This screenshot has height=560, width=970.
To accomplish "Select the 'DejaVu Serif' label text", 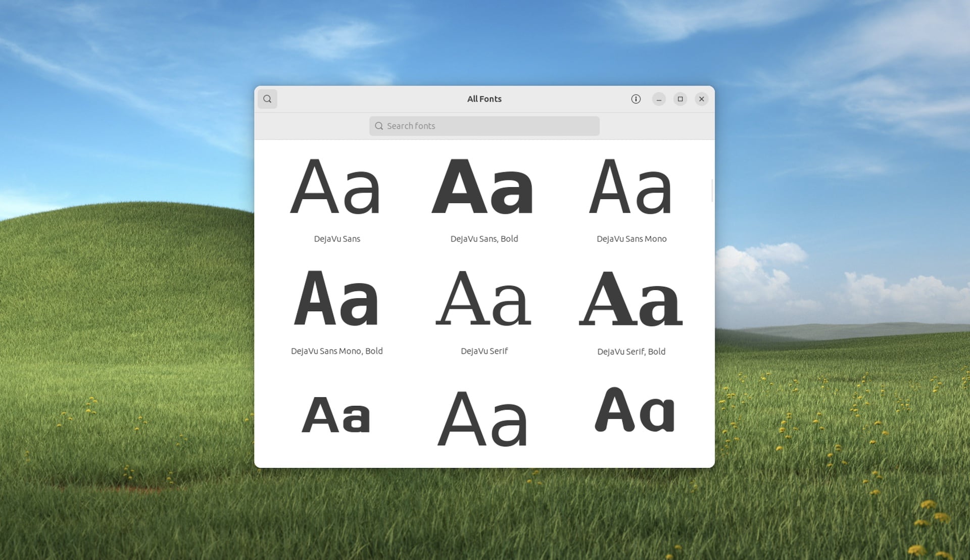I will click(x=484, y=351).
